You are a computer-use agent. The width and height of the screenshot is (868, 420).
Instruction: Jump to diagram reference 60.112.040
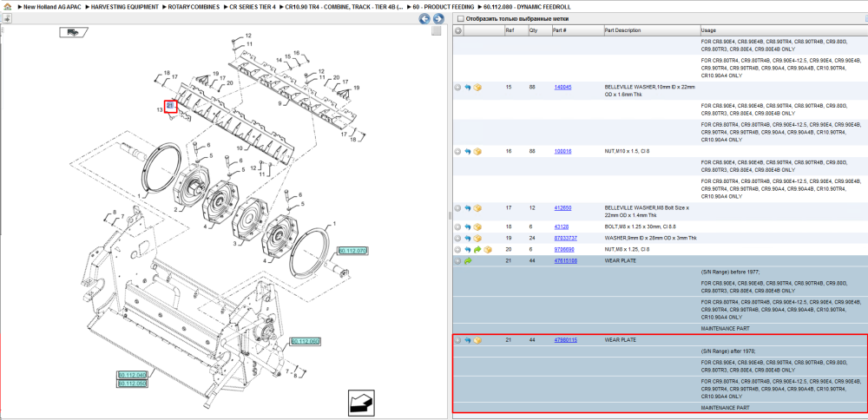[x=132, y=375]
